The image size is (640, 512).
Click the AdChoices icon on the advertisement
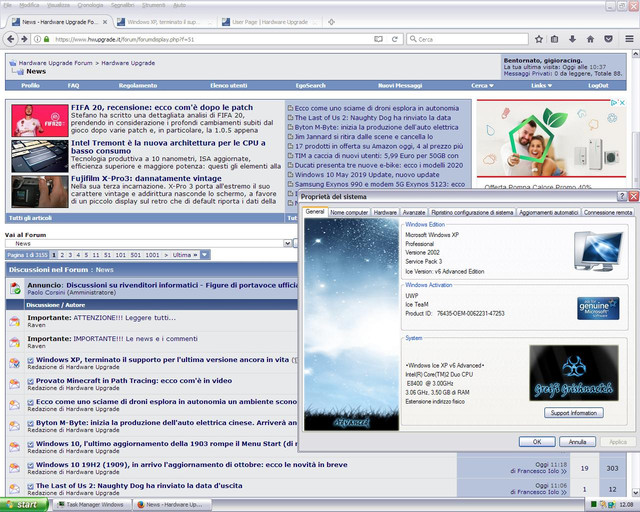(613, 103)
